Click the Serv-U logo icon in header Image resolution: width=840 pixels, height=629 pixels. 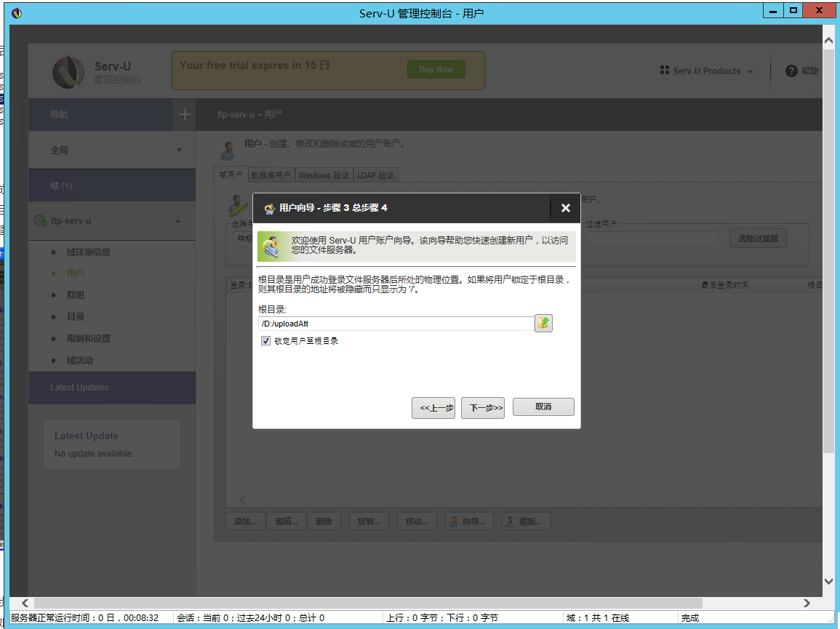(x=68, y=72)
